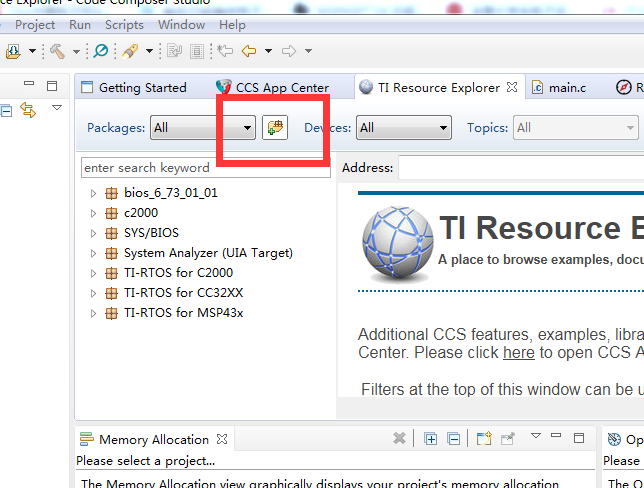Expand the TI-RTOS for CC32XX node
This screenshot has width=644, height=488.
93,293
